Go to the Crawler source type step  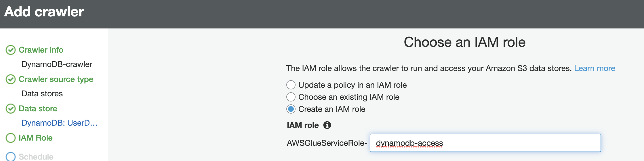coord(56,79)
